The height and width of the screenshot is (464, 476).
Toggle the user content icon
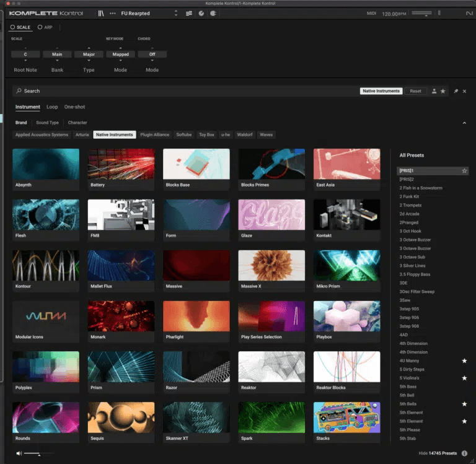click(434, 91)
